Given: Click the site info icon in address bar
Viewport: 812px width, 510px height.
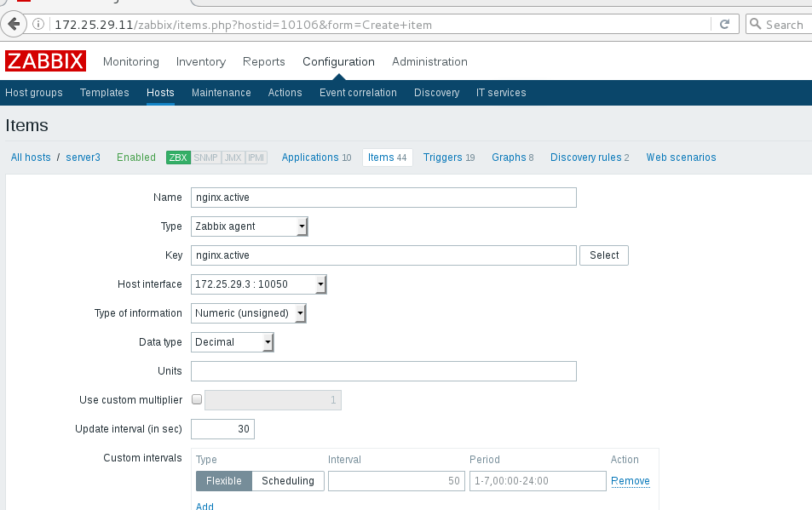Looking at the screenshot, I should (38, 24).
